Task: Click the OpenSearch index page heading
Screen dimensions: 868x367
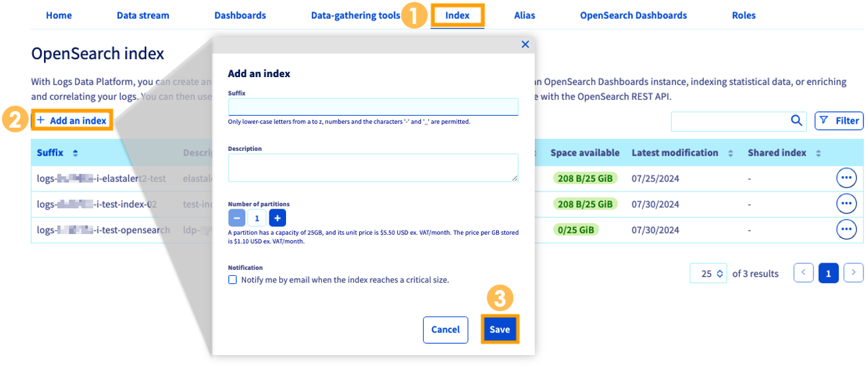Action: pyautogui.click(x=98, y=53)
